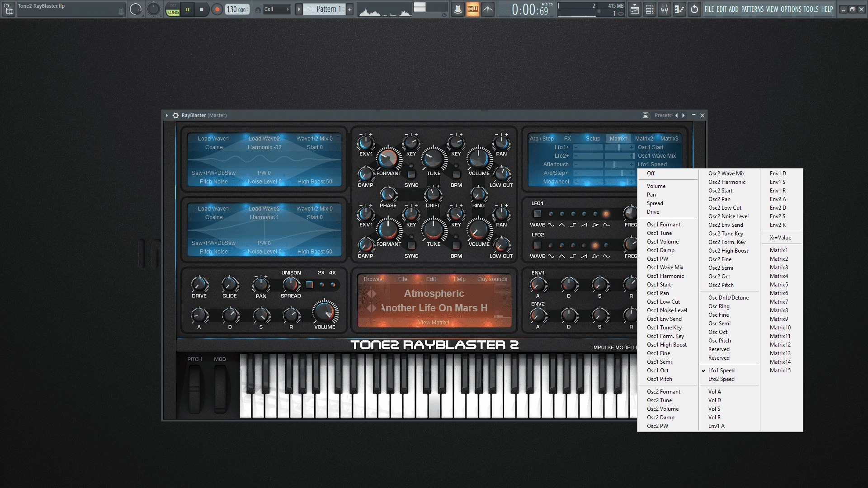Screen dimensions: 868x488
Task: Open the PATTERNS menu
Action: coord(752,9)
